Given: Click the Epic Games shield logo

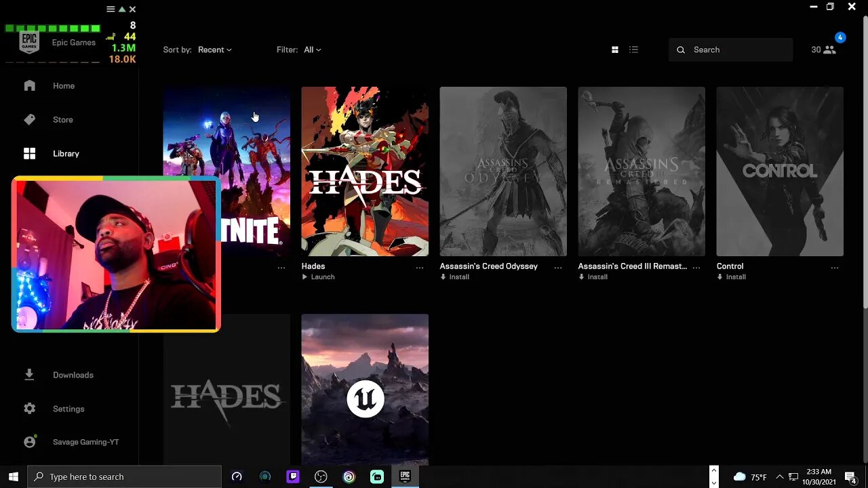Looking at the screenshot, I should click(29, 42).
